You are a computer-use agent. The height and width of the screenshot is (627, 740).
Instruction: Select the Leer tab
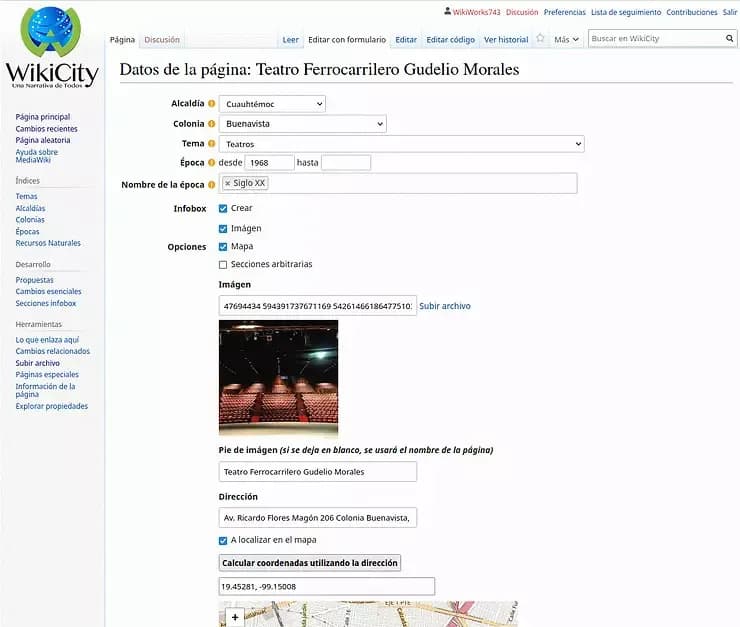pyautogui.click(x=290, y=40)
